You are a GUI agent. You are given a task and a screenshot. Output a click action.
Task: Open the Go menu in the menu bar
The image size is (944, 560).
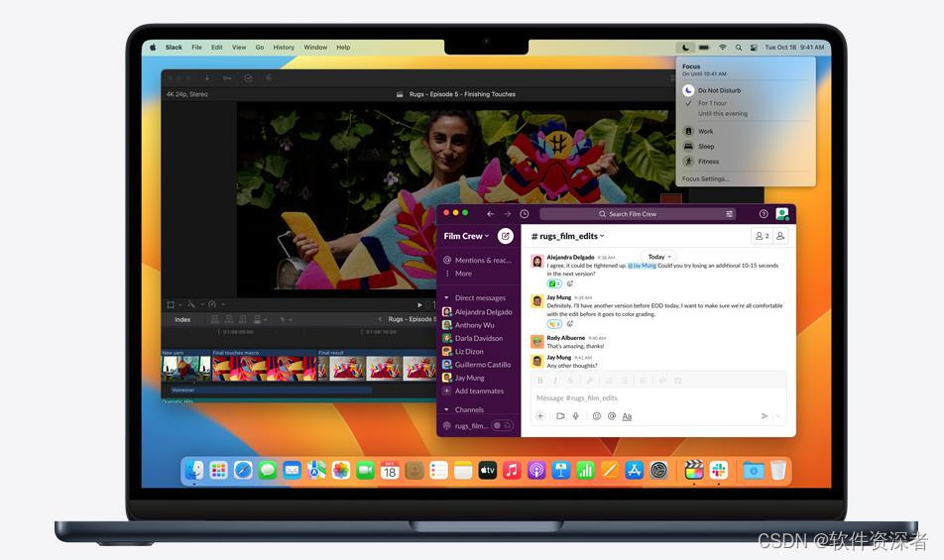point(260,47)
